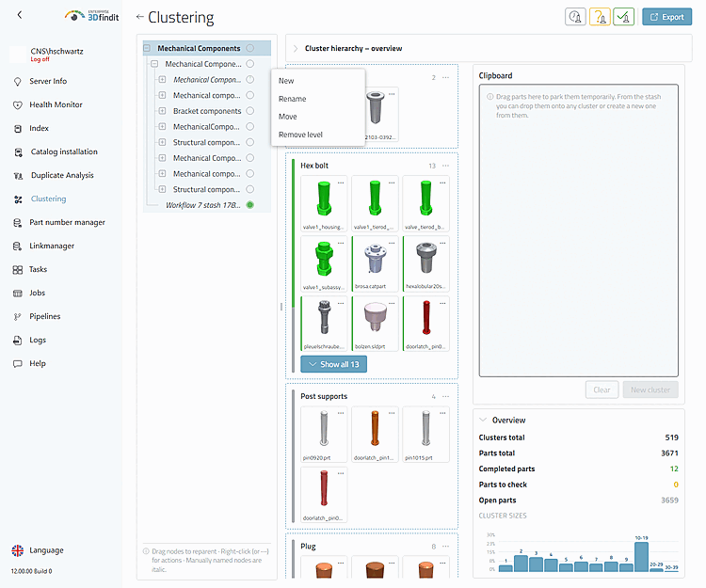Select the brosa.catpart part thumbnail

(x=375, y=263)
